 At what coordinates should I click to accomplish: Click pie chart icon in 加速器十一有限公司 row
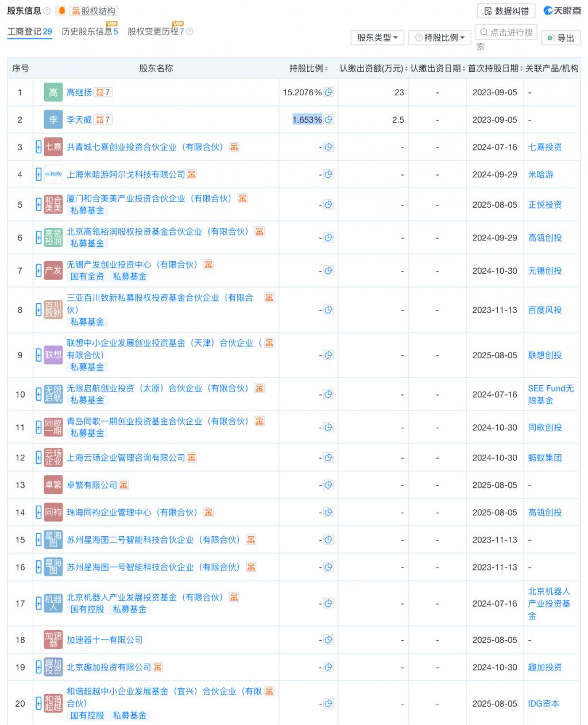pos(328,640)
